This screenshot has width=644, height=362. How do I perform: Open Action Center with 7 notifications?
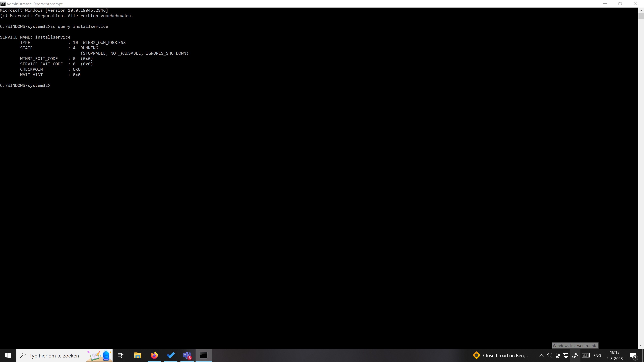pyautogui.click(x=633, y=355)
